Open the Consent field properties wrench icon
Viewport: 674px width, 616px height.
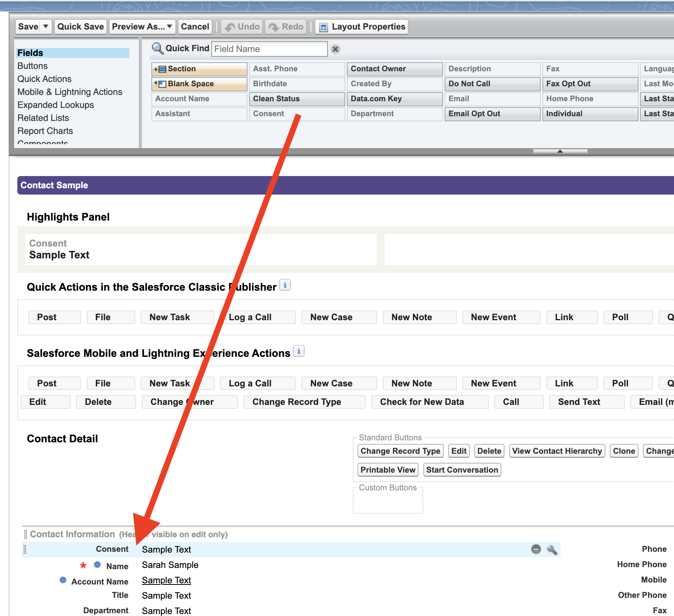coord(552,550)
